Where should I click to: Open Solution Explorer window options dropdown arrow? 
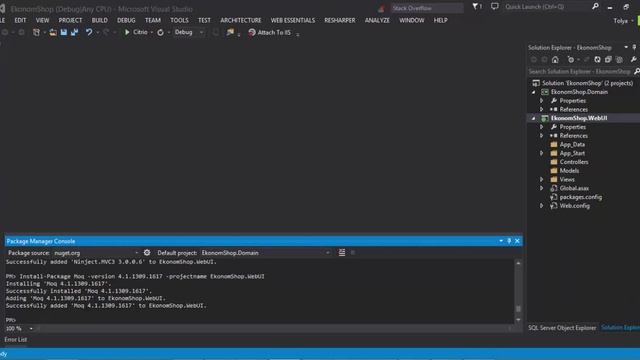tap(626, 47)
